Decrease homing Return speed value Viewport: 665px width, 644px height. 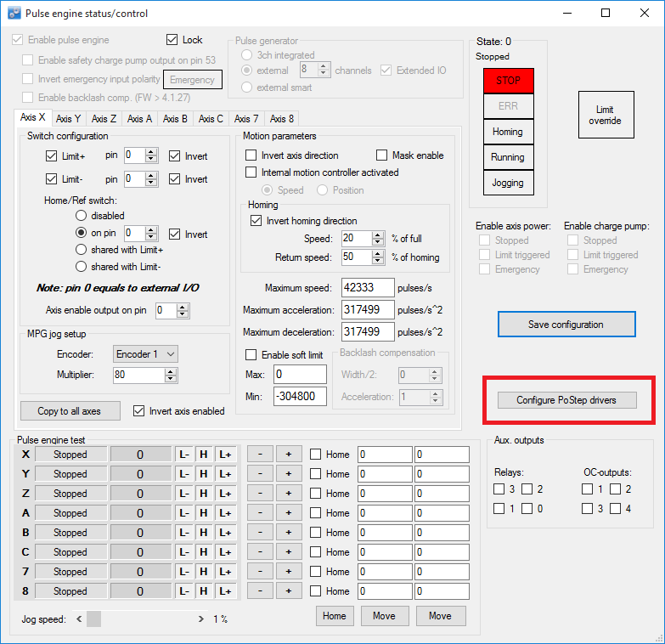pyautogui.click(x=377, y=260)
